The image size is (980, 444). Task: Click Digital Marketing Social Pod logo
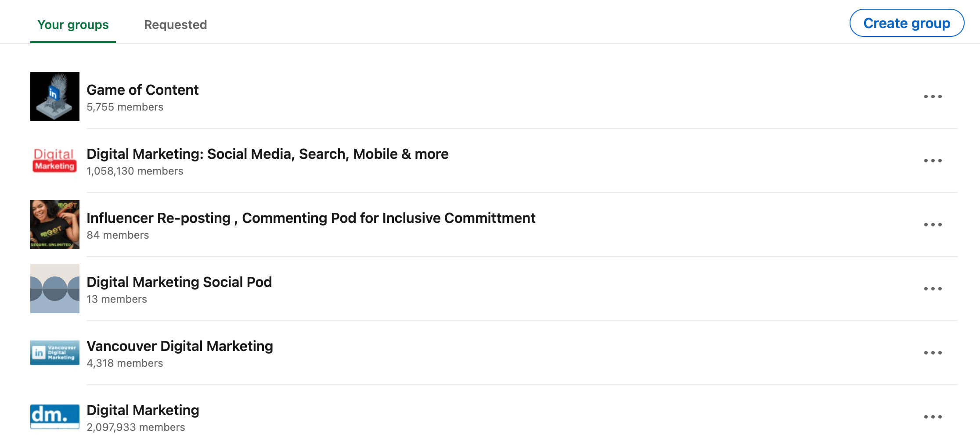tap(55, 289)
